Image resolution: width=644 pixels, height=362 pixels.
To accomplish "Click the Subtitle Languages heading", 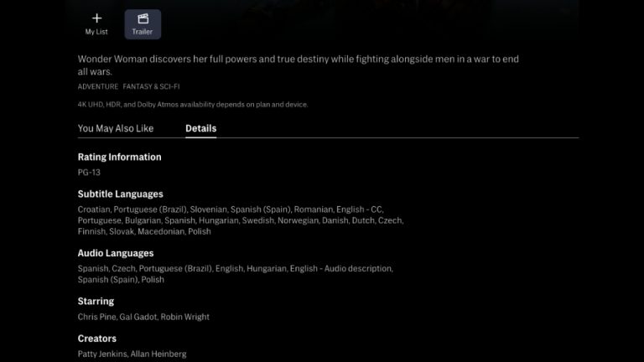I will click(121, 194).
